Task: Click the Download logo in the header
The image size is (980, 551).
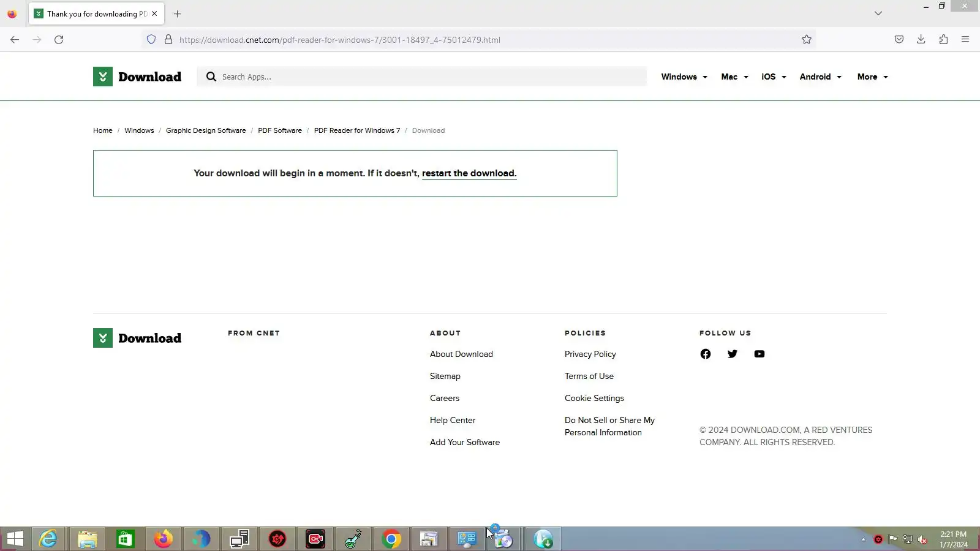Action: [137, 77]
